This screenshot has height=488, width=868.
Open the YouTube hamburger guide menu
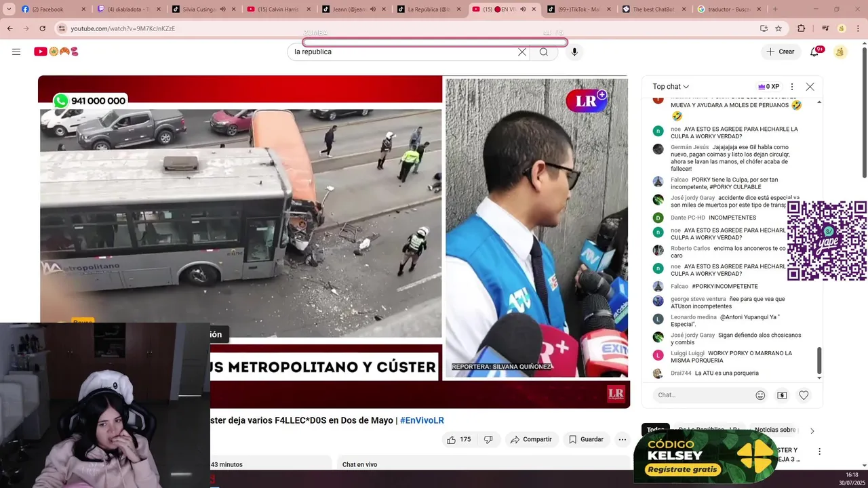pyautogui.click(x=16, y=52)
